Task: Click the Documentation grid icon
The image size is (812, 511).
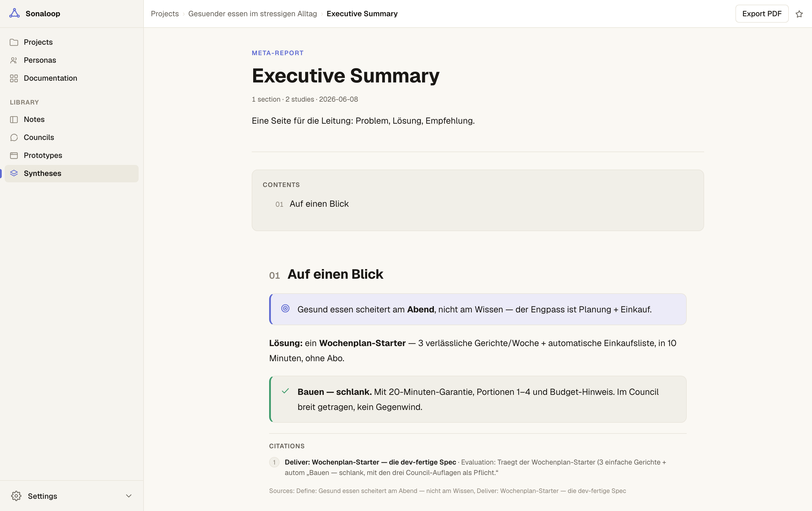Action: [x=14, y=78]
